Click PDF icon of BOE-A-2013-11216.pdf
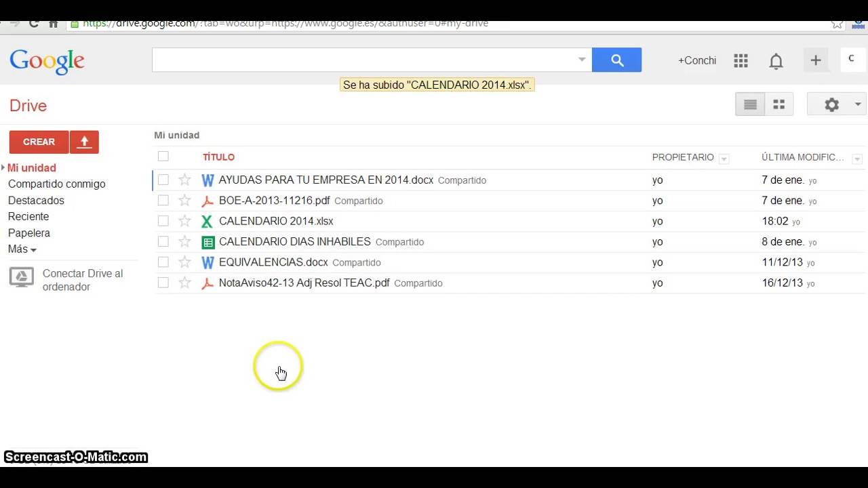 pos(208,201)
